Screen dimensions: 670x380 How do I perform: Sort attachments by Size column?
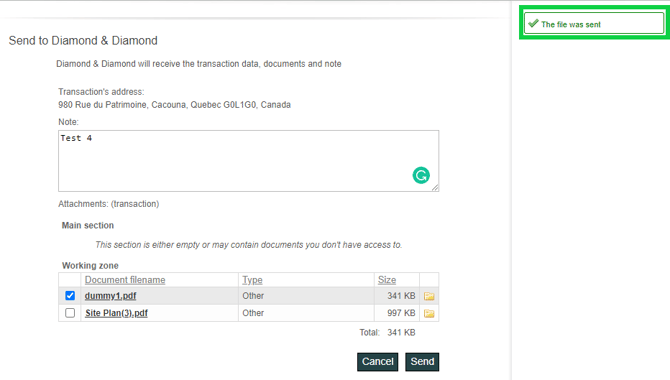(x=387, y=280)
